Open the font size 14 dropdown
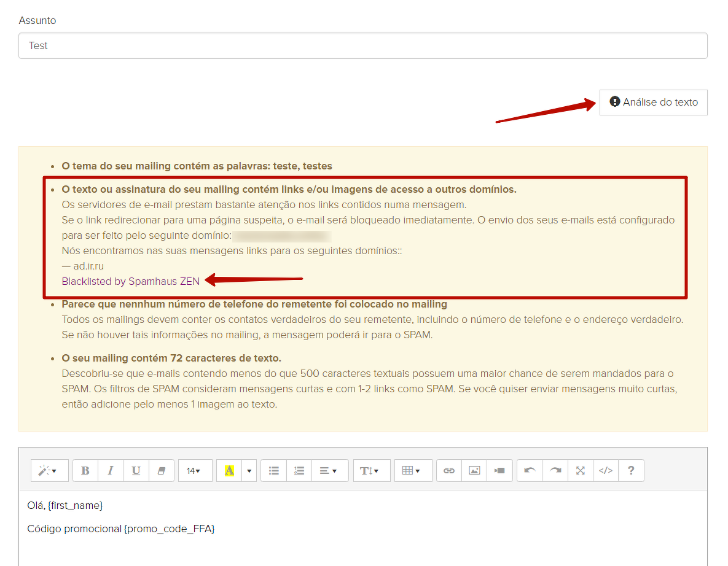The height and width of the screenshot is (566, 728). 195,471
